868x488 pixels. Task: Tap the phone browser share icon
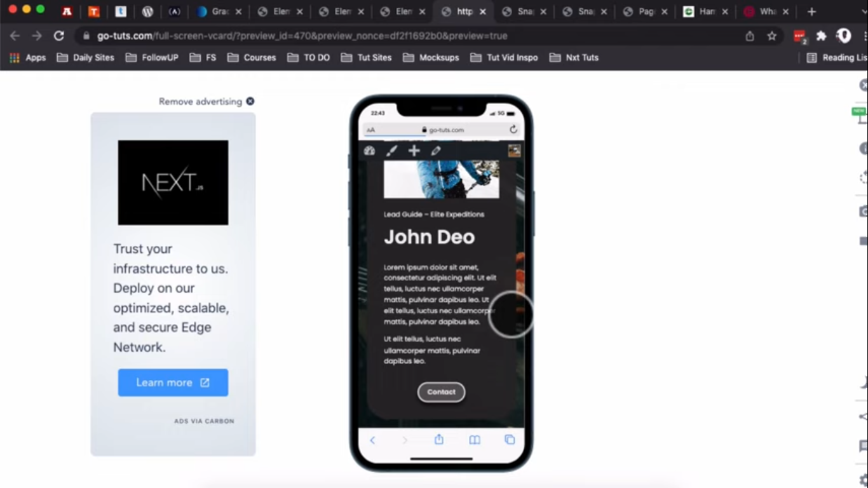438,440
